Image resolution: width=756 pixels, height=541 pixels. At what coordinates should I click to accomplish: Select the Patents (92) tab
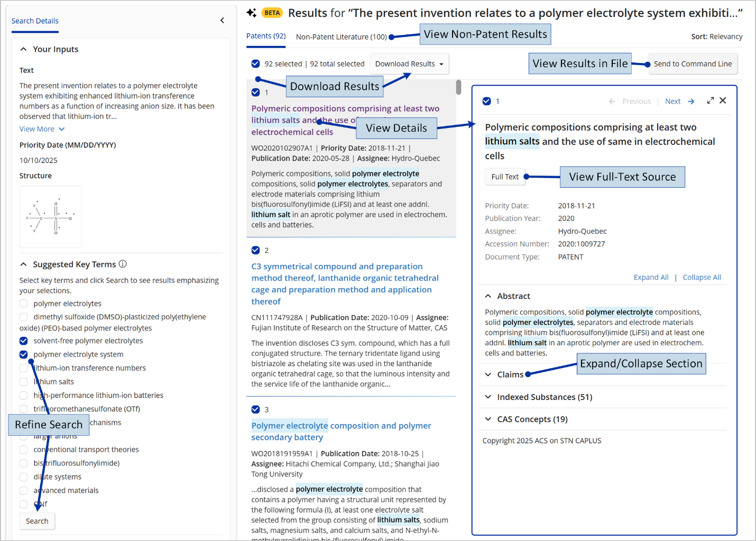click(266, 36)
